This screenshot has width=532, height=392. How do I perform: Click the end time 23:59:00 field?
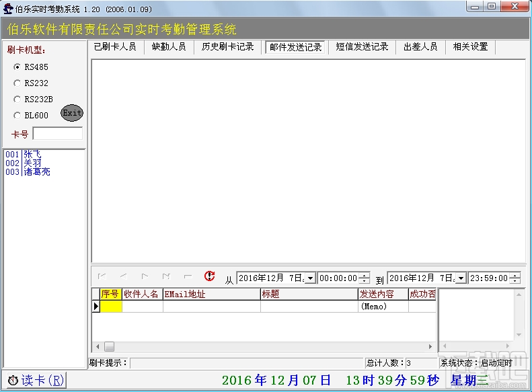489,278
